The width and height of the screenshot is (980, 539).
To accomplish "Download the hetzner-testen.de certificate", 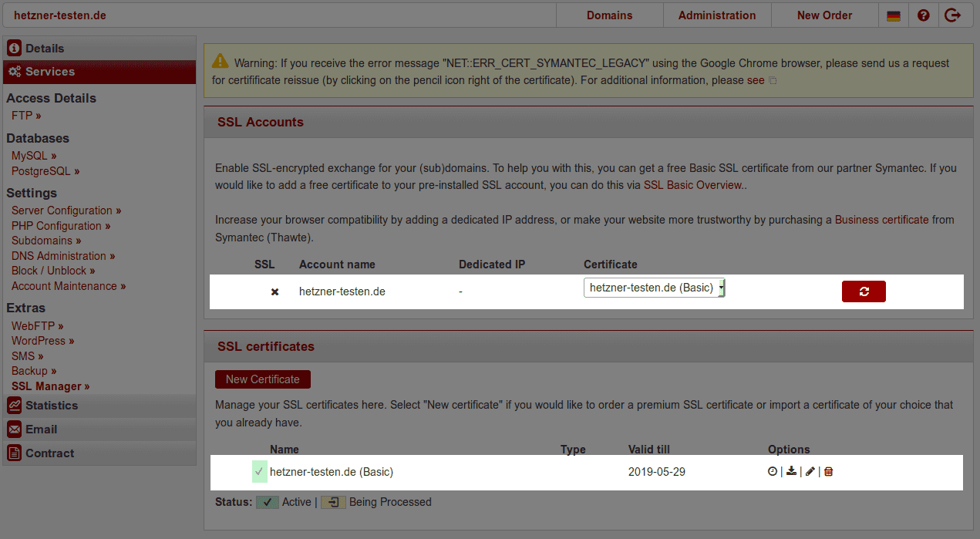I will pos(790,471).
